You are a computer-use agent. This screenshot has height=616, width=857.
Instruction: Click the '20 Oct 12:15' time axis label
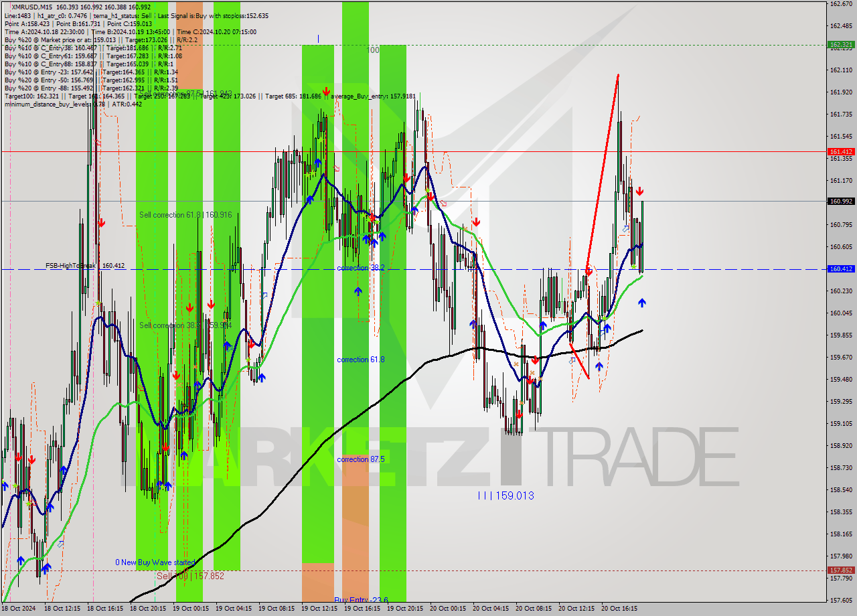[576, 609]
